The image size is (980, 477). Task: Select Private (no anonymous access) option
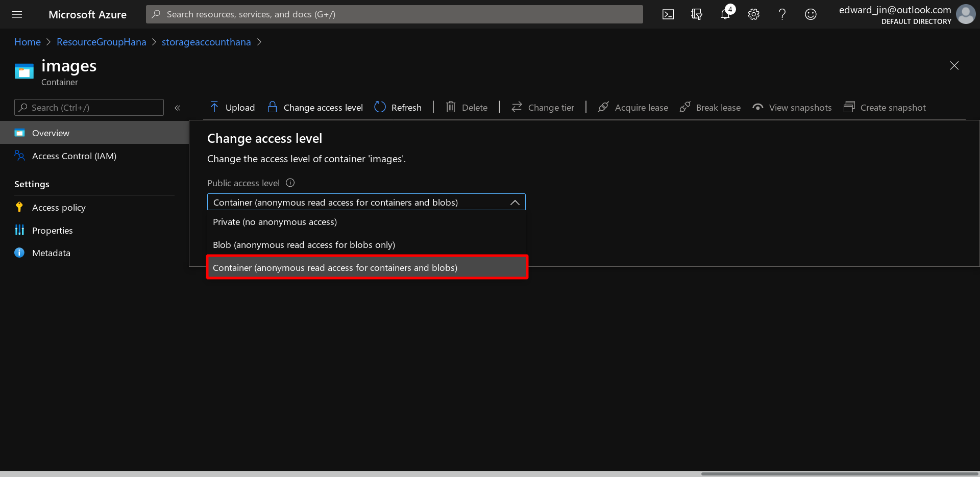click(275, 222)
